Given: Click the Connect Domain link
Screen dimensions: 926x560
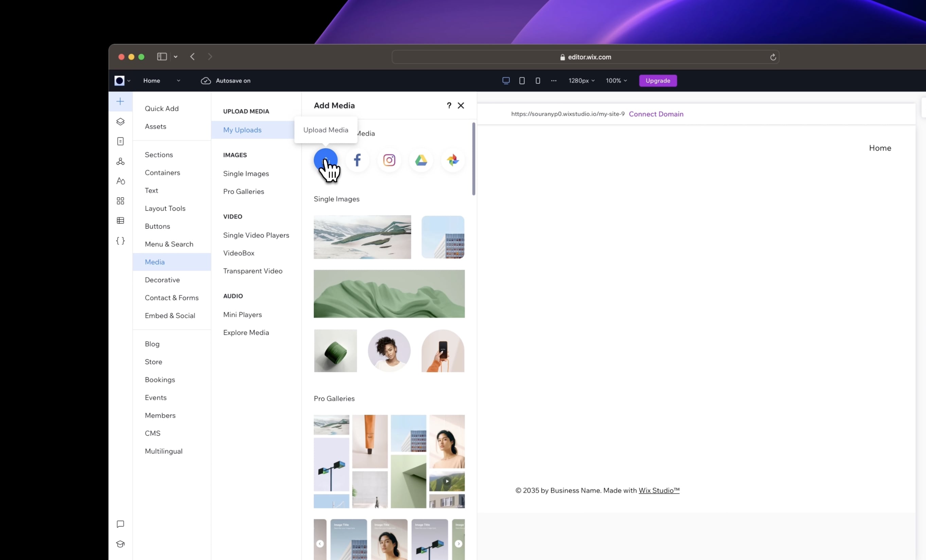Looking at the screenshot, I should click(x=656, y=114).
